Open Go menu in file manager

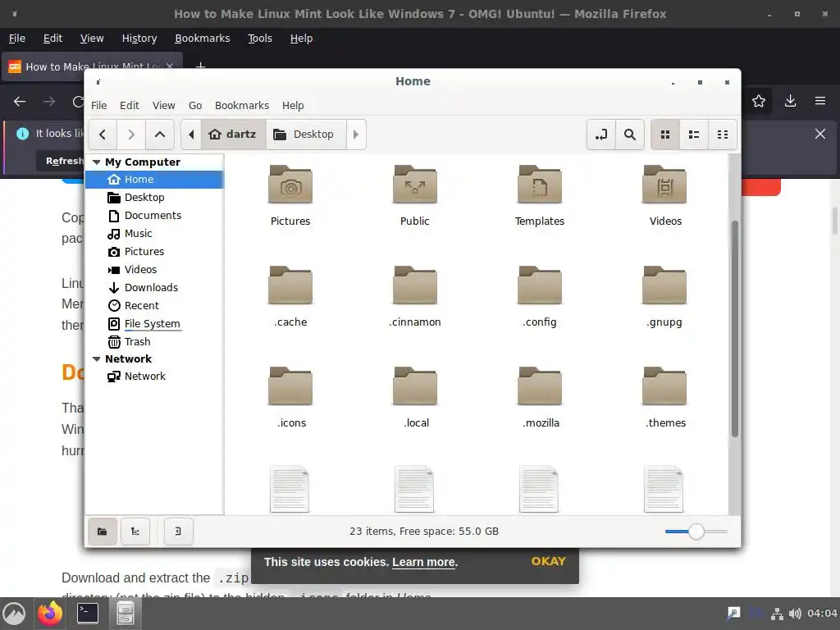pos(195,106)
